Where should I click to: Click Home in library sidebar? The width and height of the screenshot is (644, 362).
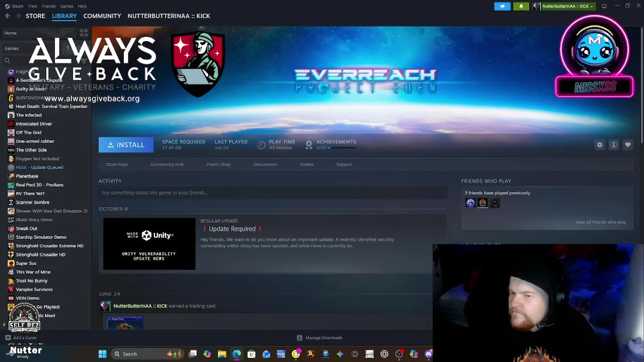10,33
